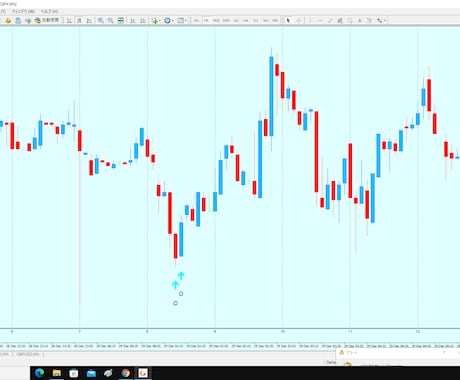460x380 pixels.
Task: Open the ヘルプ(H) menu
Action: point(50,11)
